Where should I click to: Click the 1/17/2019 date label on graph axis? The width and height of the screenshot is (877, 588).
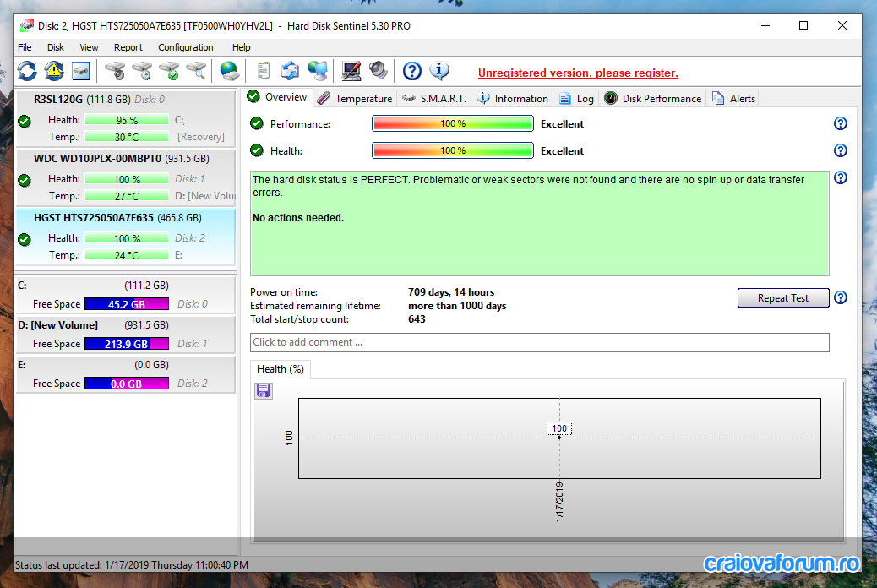(559, 502)
